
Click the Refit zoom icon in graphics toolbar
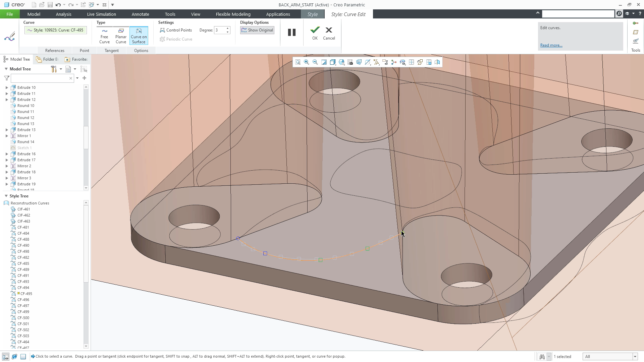(x=298, y=62)
